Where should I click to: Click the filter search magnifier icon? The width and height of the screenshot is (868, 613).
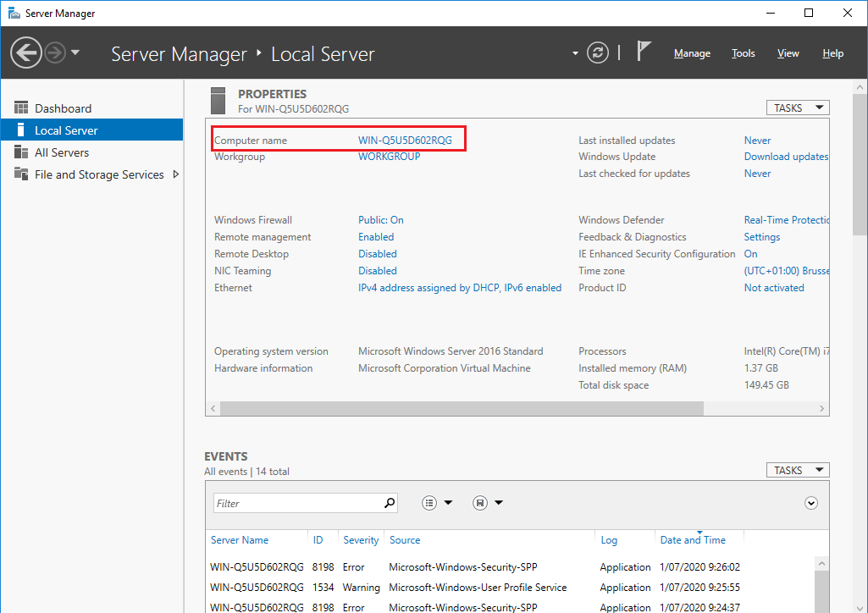pos(390,502)
